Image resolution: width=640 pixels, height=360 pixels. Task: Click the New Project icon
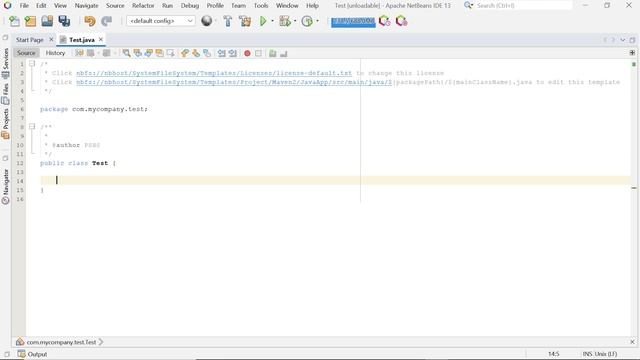(x=30, y=21)
